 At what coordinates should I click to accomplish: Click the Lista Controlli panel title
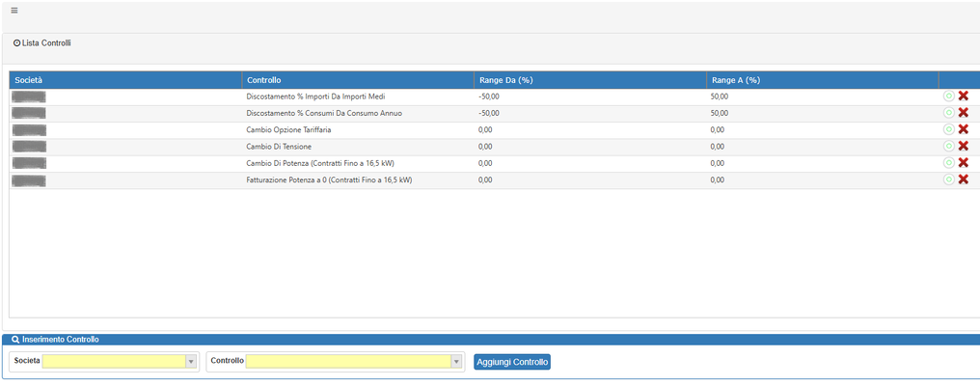tap(46, 43)
